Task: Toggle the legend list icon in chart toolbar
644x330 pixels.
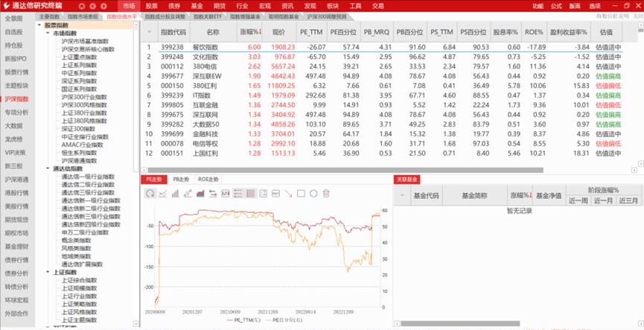Action: coord(238,194)
